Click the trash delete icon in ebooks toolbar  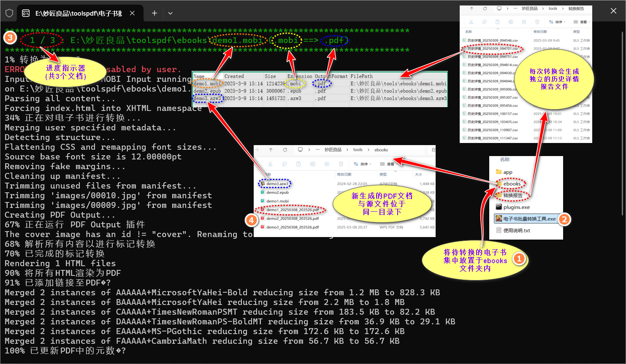(x=341, y=164)
